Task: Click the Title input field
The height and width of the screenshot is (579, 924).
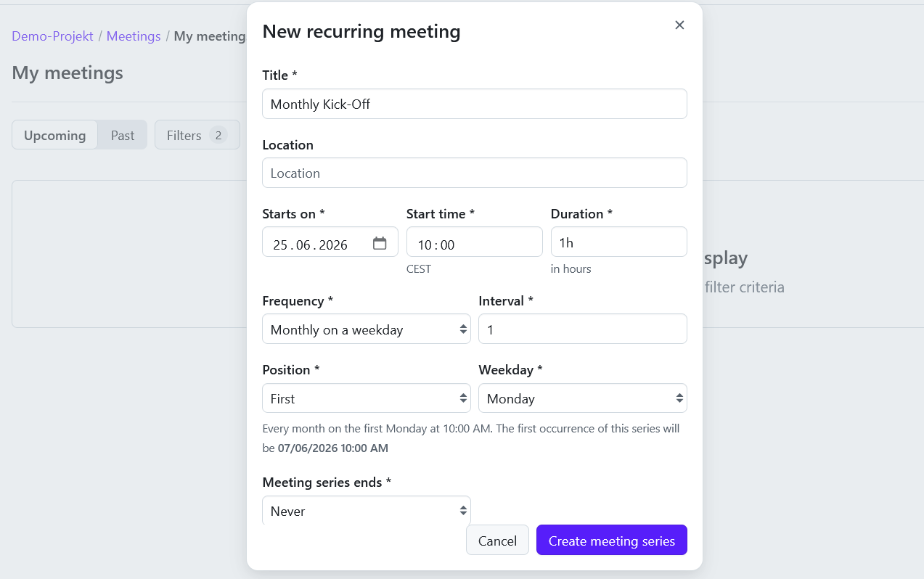Action: (x=475, y=104)
